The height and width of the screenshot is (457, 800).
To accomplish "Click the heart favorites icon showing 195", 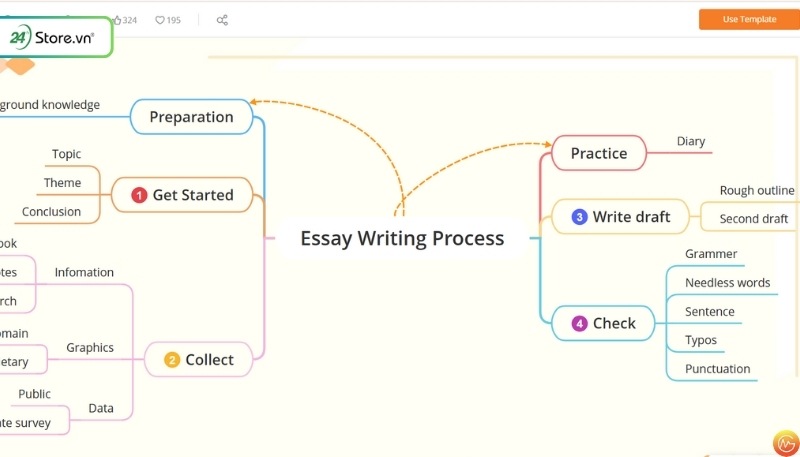I will tap(160, 20).
